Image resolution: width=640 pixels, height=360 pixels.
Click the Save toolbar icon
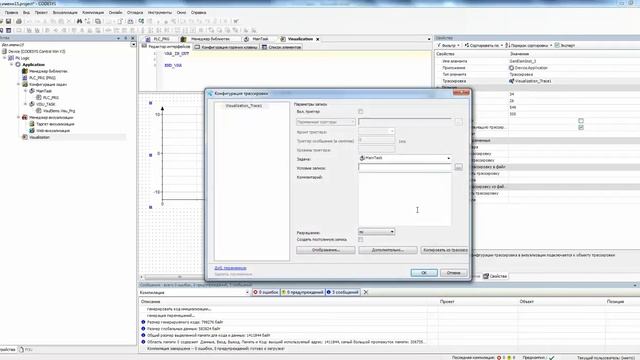point(8,21)
